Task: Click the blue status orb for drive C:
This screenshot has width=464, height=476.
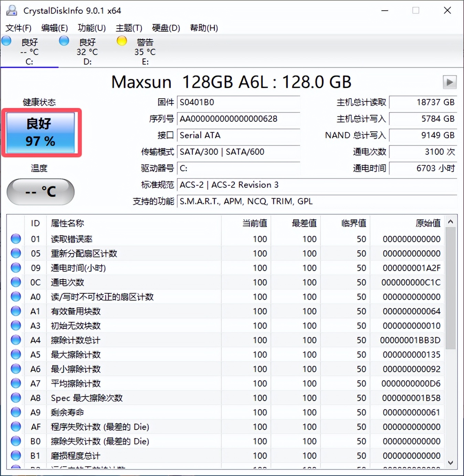Action: coord(6,41)
